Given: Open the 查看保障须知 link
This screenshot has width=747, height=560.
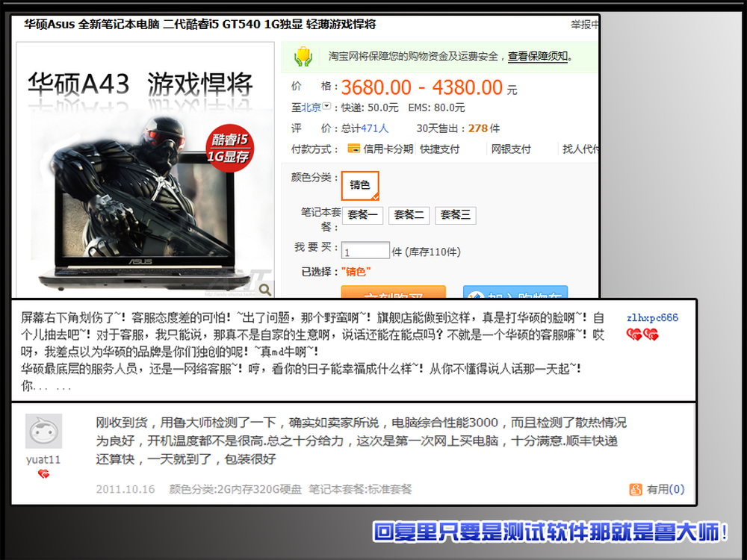Looking at the screenshot, I should [537, 56].
